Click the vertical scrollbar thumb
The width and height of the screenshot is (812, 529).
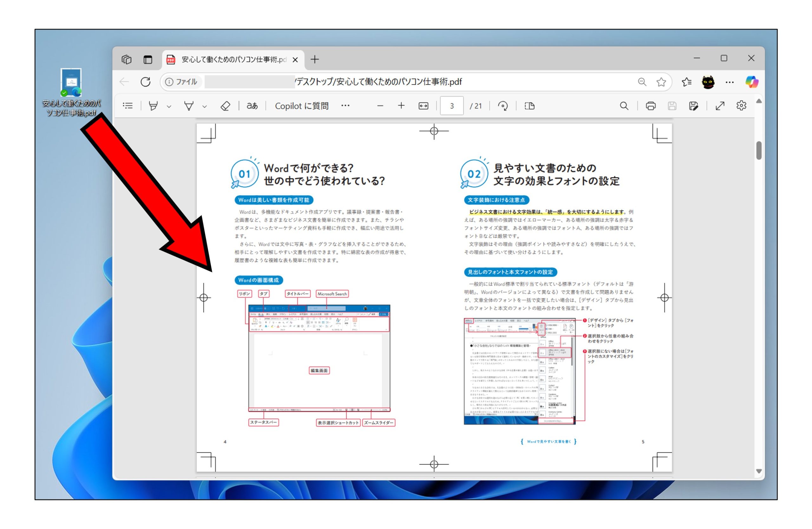pyautogui.click(x=758, y=150)
